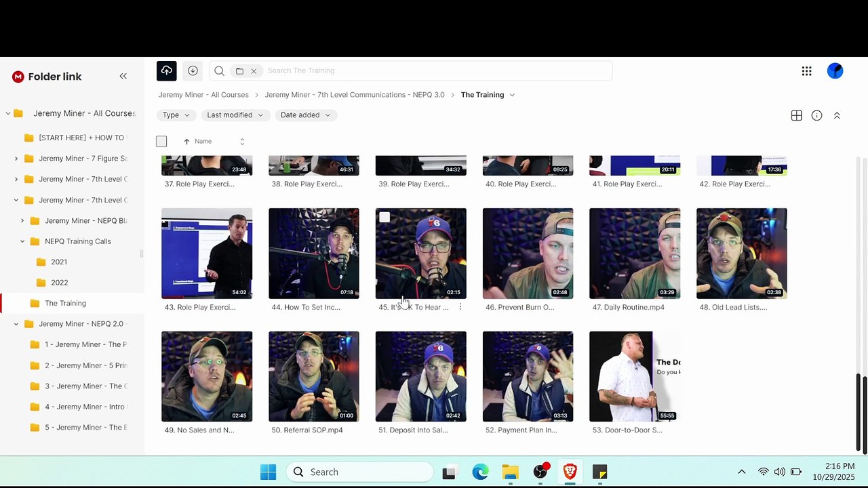Click the up arrow sort icon beside Name
Screen dimensions: 868x488
186,142
